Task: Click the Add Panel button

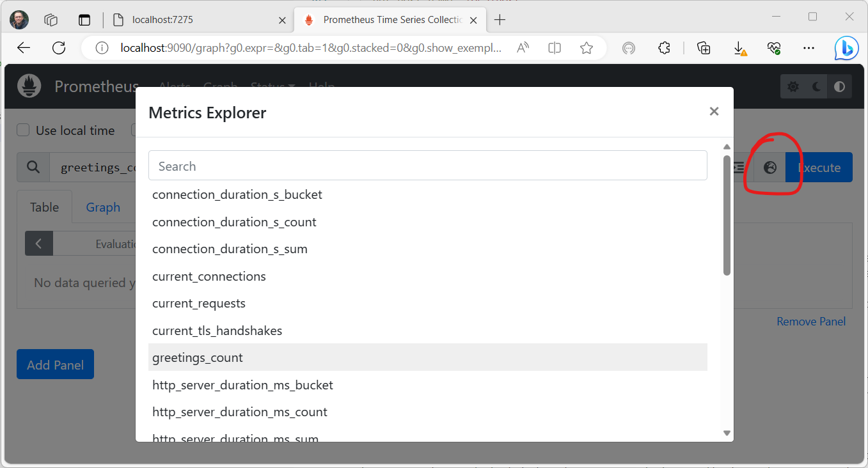Action: point(55,364)
